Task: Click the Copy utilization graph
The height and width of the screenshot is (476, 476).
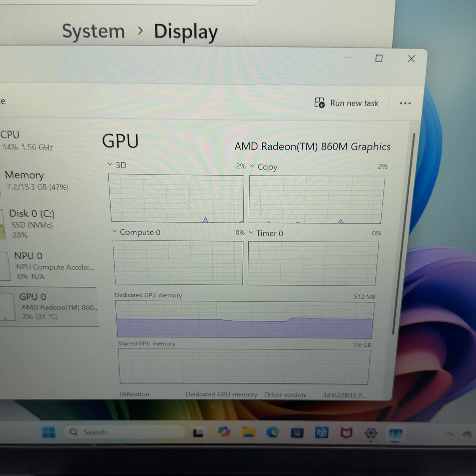Action: point(316,200)
